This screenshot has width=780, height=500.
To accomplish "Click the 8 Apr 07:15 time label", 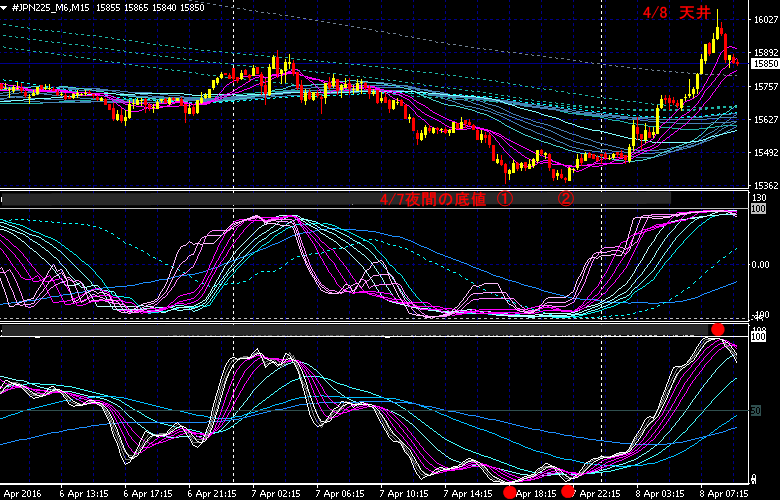I will click(724, 494).
